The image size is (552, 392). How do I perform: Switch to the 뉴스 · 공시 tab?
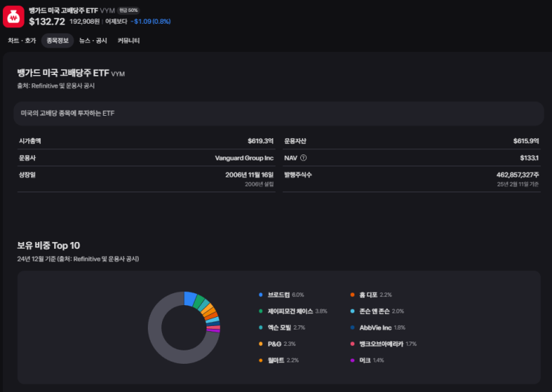click(93, 41)
